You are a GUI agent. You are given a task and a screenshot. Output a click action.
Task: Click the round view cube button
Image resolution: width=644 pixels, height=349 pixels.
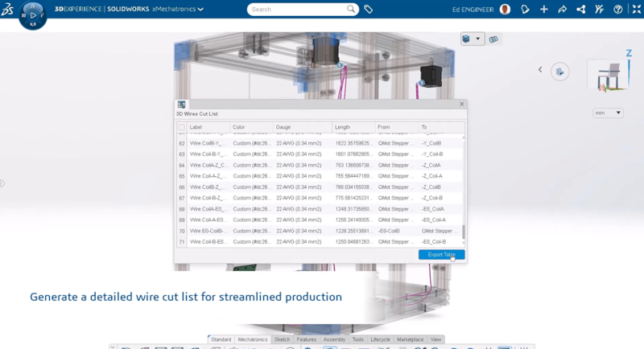(561, 72)
